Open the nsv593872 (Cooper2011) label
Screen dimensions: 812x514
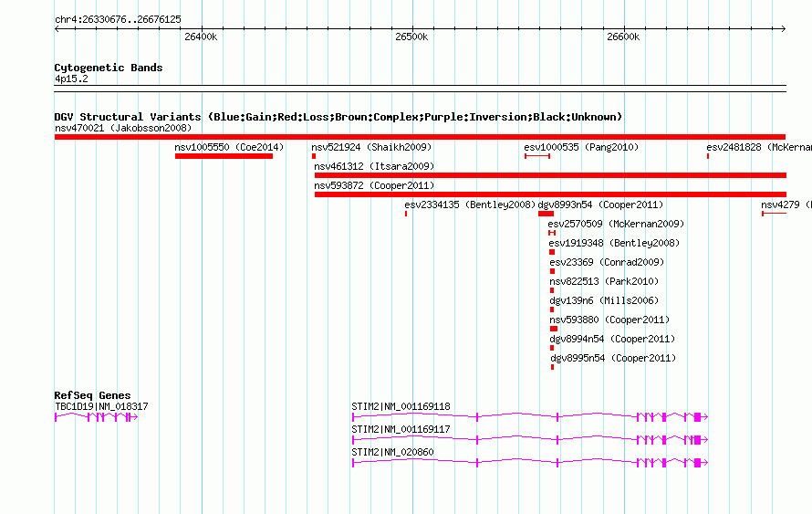pos(374,185)
